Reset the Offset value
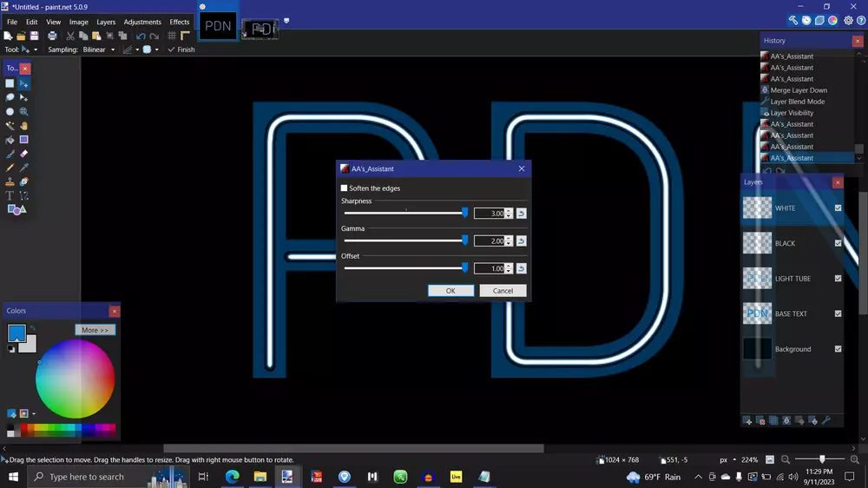Screen dimensions: 868x488 (x=522, y=268)
